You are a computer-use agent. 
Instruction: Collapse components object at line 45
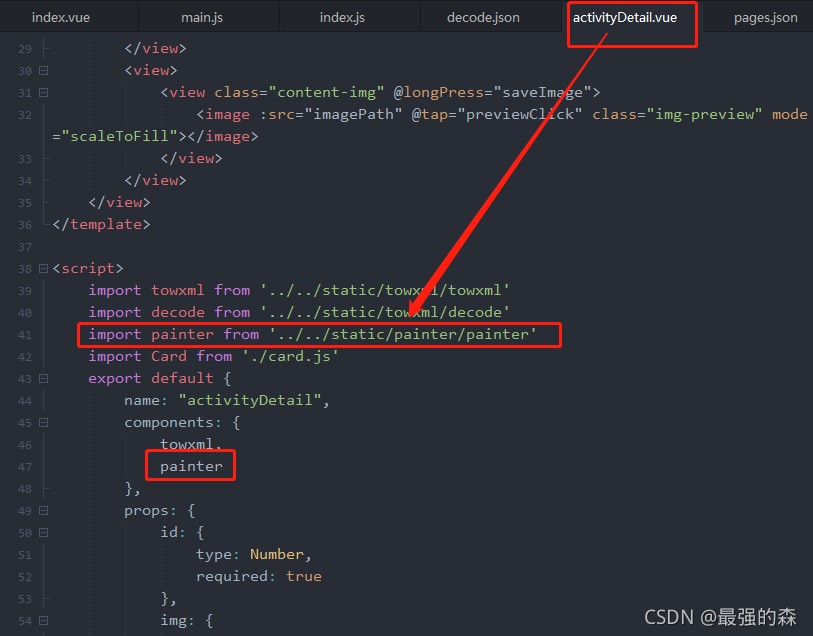(x=44, y=422)
